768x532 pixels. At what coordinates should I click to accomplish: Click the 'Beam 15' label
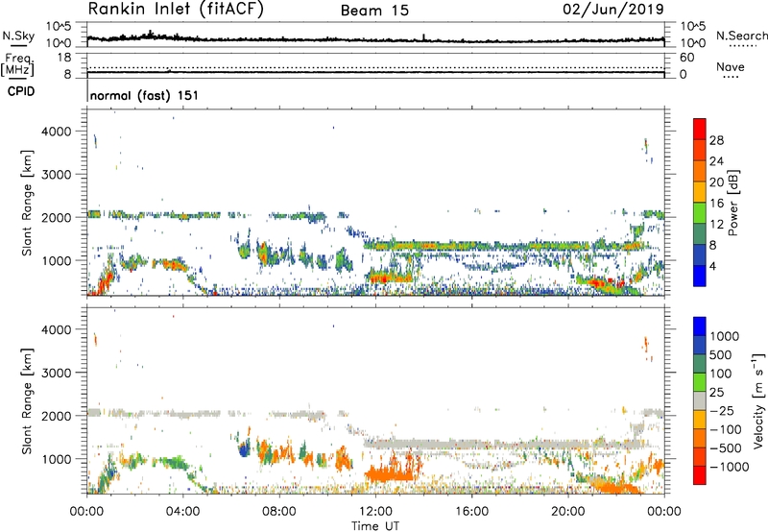coord(374,11)
